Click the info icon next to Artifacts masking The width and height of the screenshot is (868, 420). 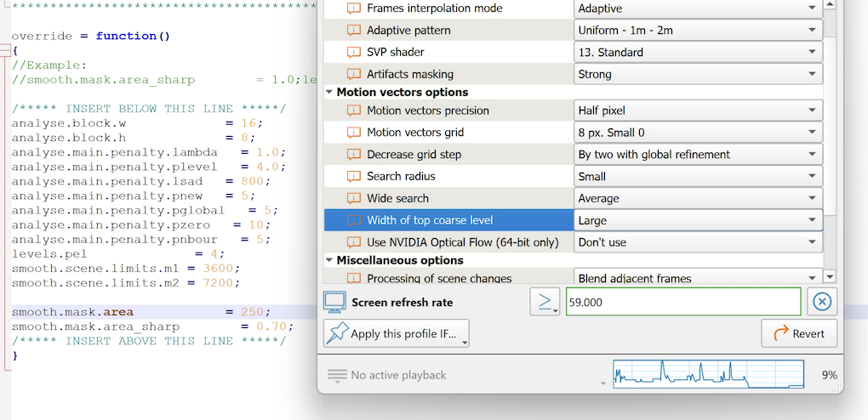(x=354, y=75)
